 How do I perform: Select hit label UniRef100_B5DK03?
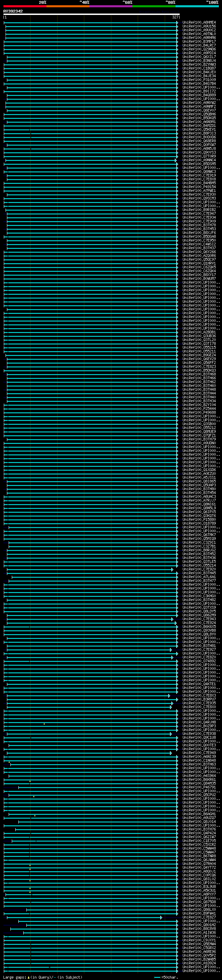(199, 371)
